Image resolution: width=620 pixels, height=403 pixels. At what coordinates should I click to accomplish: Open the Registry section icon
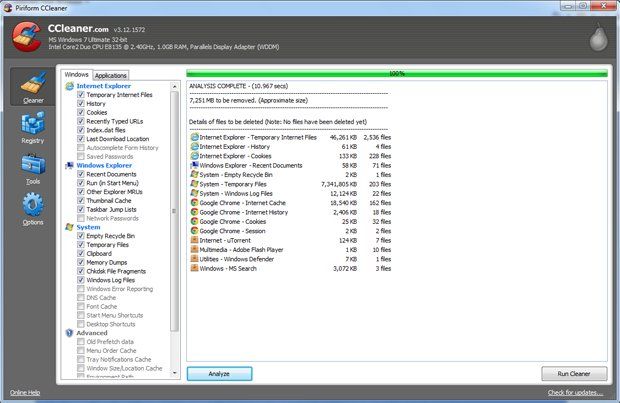point(33,123)
